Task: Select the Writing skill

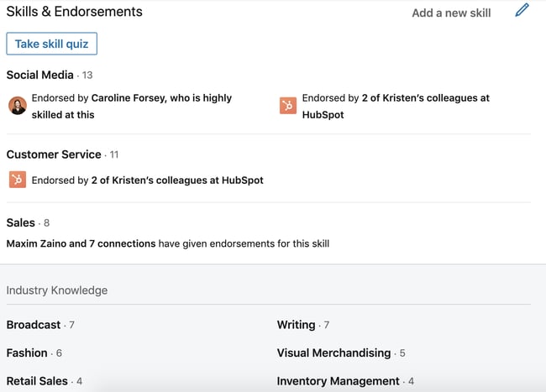Action: coord(297,325)
